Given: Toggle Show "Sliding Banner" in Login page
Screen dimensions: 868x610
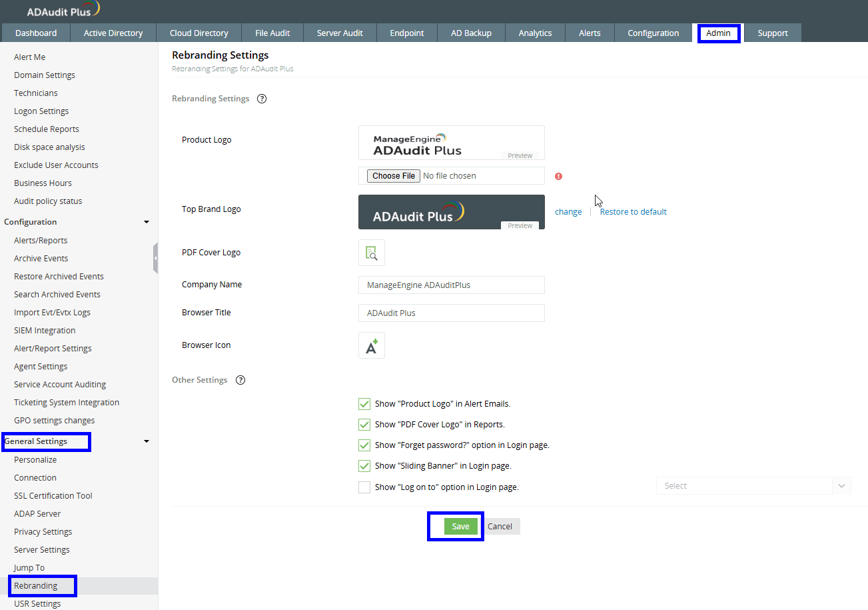Looking at the screenshot, I should (364, 465).
